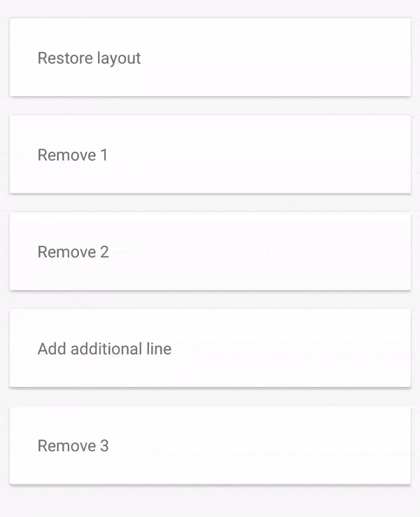This screenshot has width=420, height=517.
Task: Remove item 3 via the bottom card
Action: [210, 446]
